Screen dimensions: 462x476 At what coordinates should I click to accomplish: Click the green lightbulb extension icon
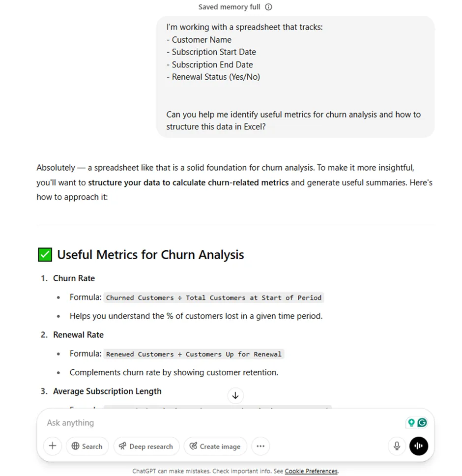click(411, 422)
